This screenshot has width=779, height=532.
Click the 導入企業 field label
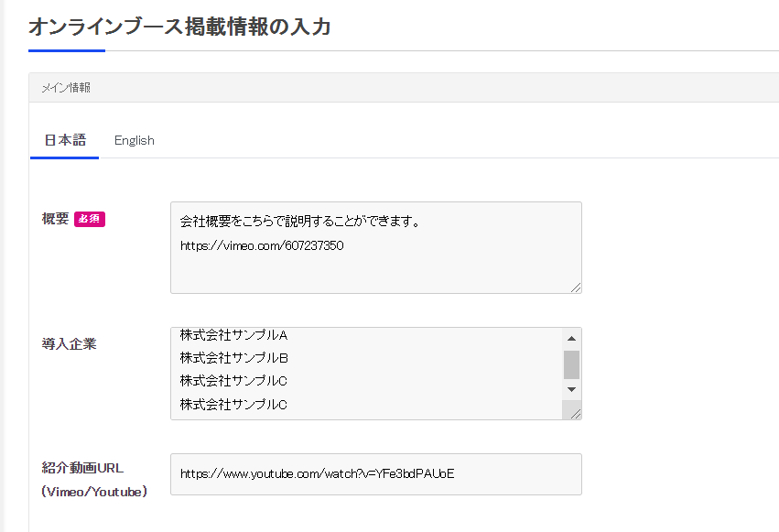(x=69, y=343)
